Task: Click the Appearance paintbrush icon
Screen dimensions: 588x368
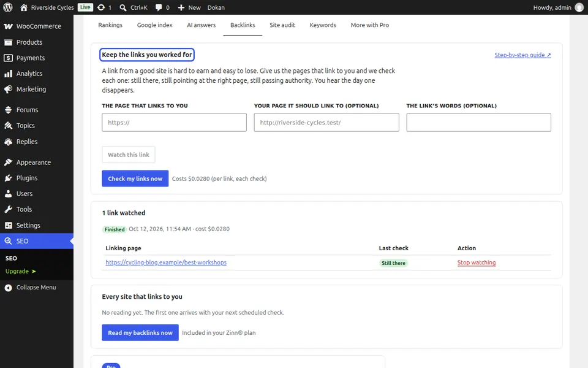Action: [x=8, y=162]
